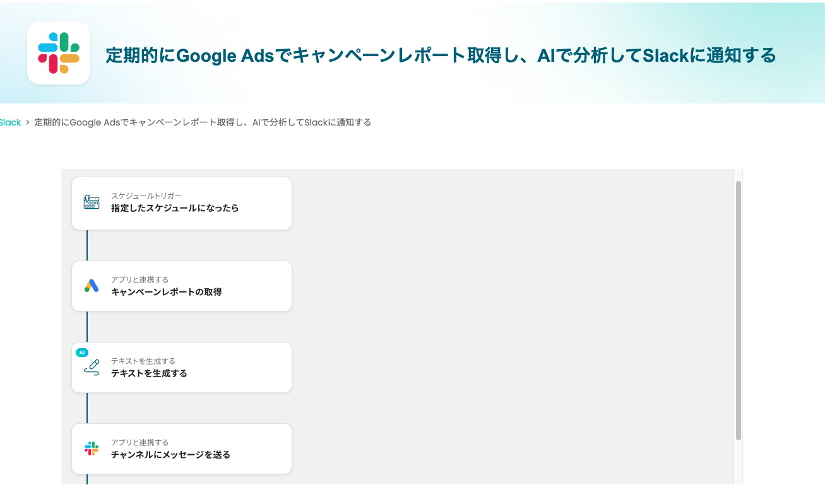Click the page title heading text
The width and height of the screenshot is (825, 504).
pos(441,56)
